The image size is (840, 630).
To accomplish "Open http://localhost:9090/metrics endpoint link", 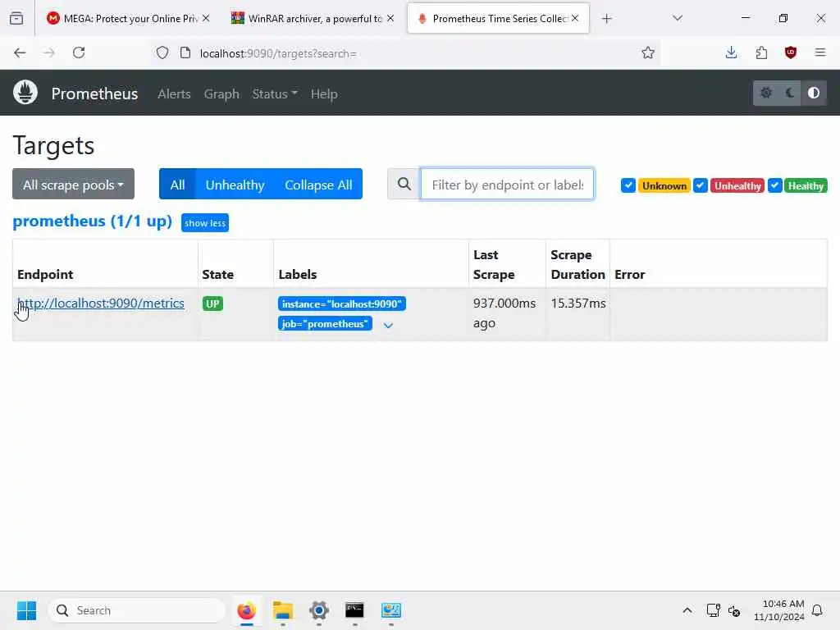I will pos(101,304).
